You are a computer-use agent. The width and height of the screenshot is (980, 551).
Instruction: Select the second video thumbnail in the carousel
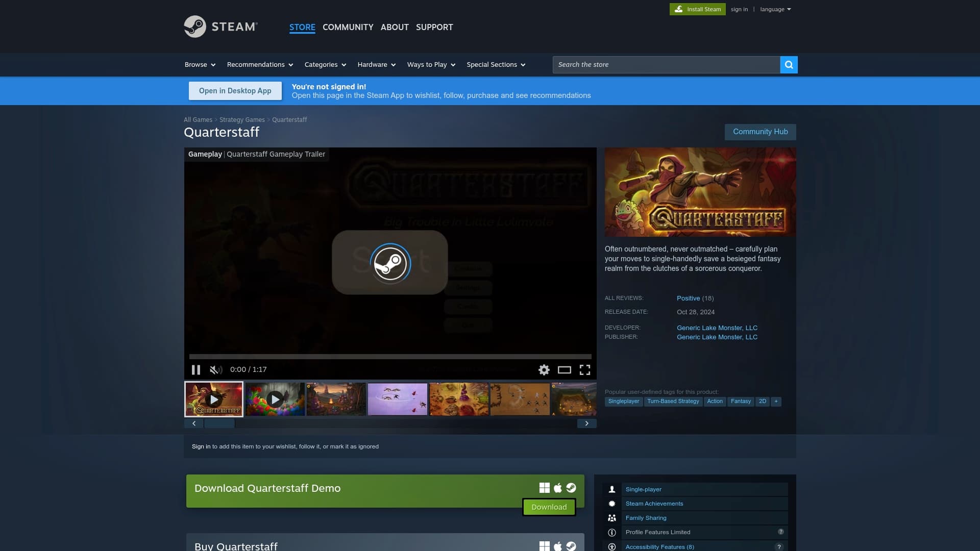pos(275,399)
